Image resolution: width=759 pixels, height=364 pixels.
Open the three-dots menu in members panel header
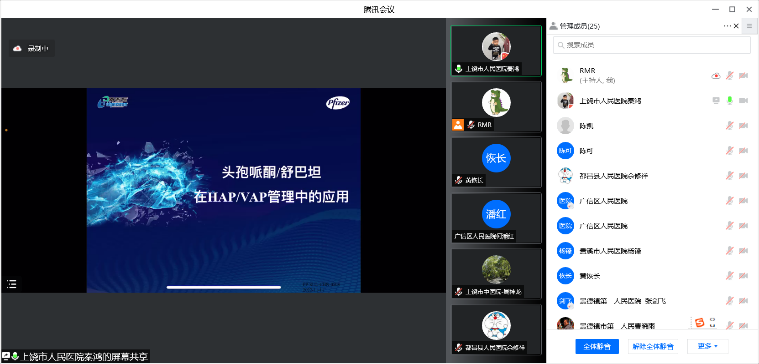(x=727, y=26)
